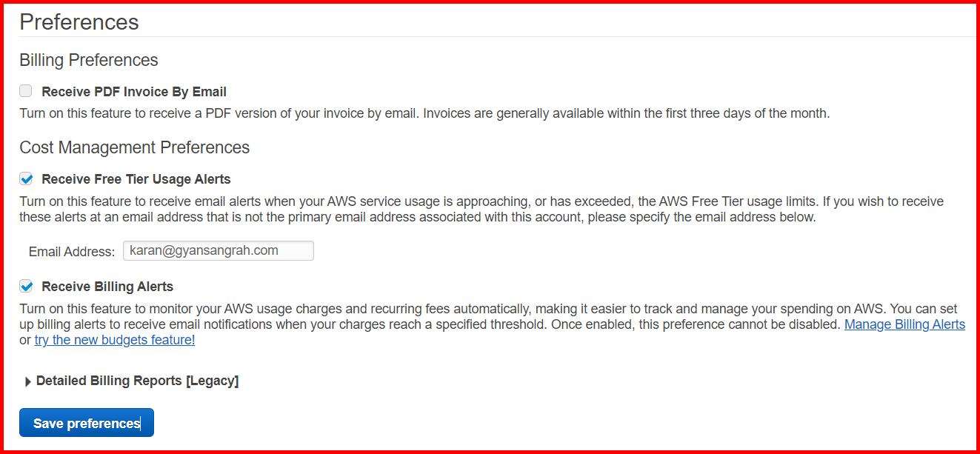Click the Cost Management Preferences section heading
The height and width of the screenshot is (454, 980).
pyautogui.click(x=134, y=147)
